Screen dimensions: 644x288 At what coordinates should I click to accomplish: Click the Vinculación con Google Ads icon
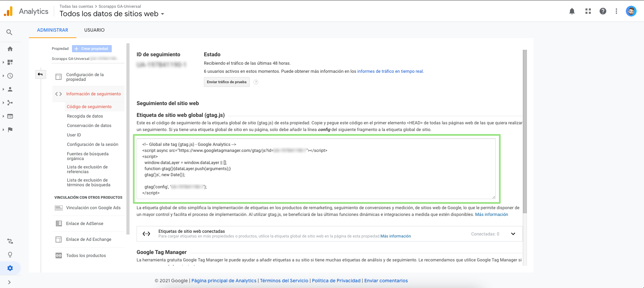[x=59, y=208]
